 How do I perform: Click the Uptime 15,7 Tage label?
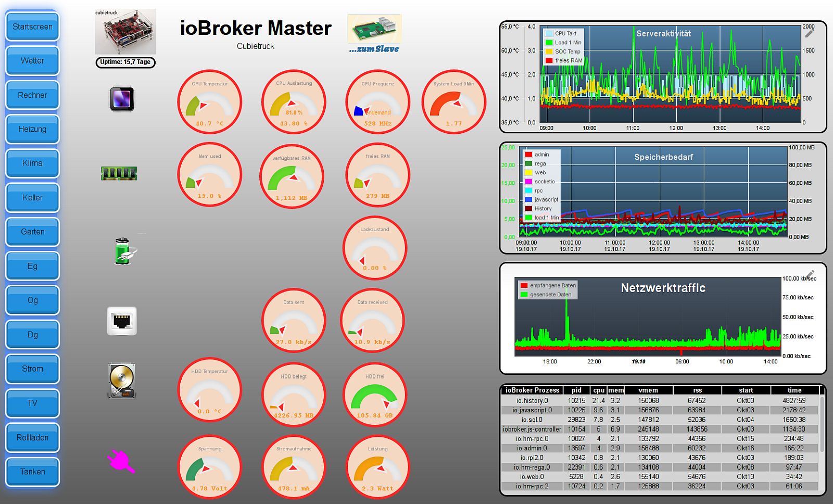125,62
